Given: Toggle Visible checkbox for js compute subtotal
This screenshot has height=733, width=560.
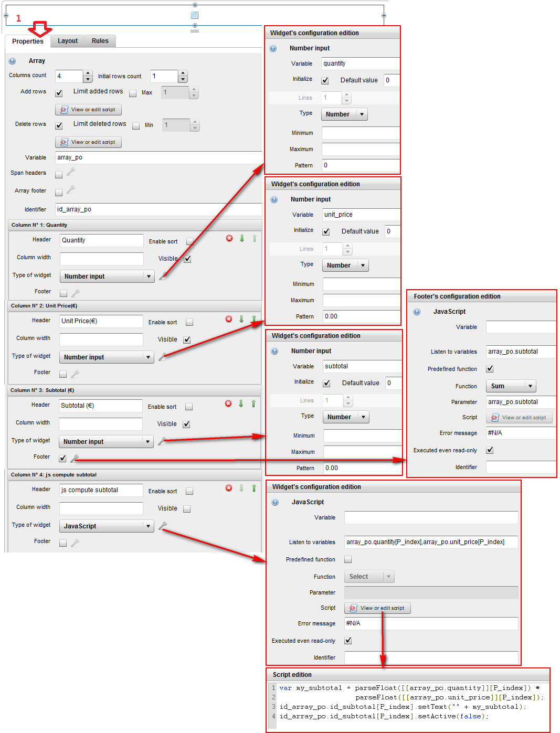Looking at the screenshot, I should [x=187, y=508].
